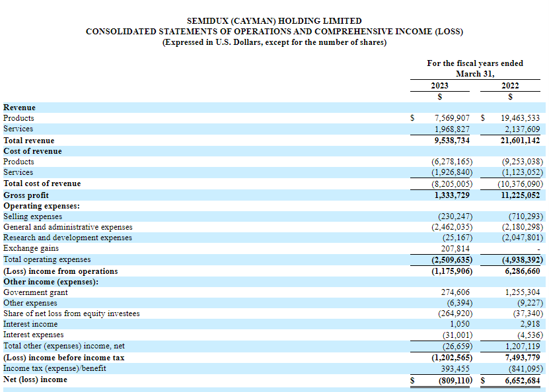Click income tax benefit value 393,455

coord(455,368)
